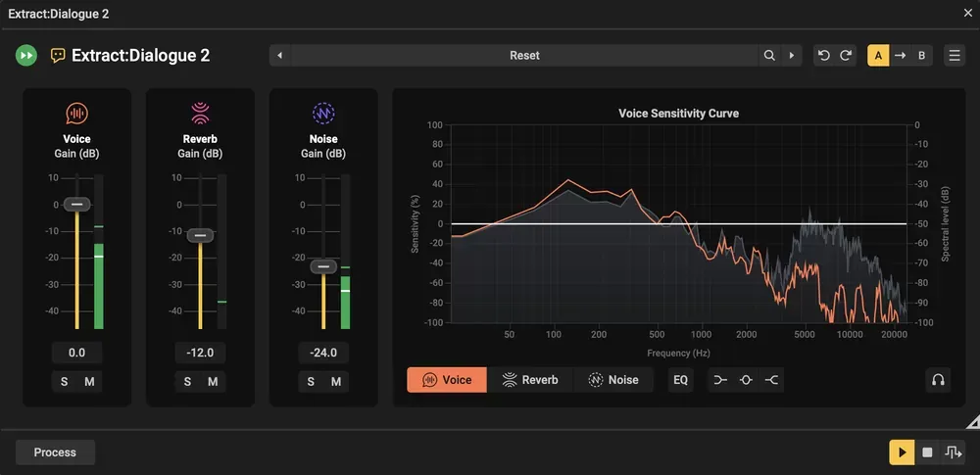This screenshot has width=980, height=475.
Task: Redo the last change
Action: pyautogui.click(x=846, y=56)
